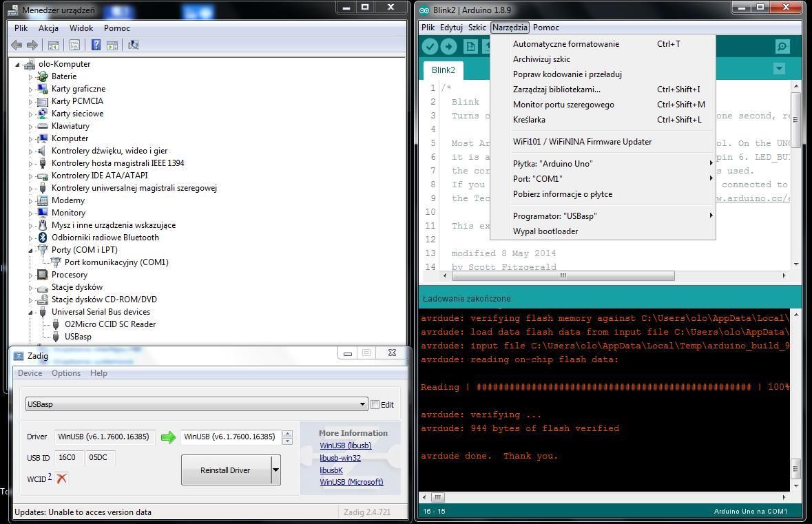Click Arduino editor vertical scrollbar thumb
The width and height of the screenshot is (812, 524).
pyautogui.click(x=796, y=120)
